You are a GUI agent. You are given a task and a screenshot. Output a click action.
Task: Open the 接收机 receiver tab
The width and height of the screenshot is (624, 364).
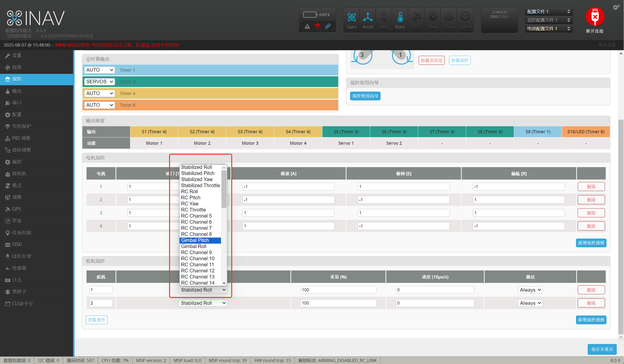[37, 173]
